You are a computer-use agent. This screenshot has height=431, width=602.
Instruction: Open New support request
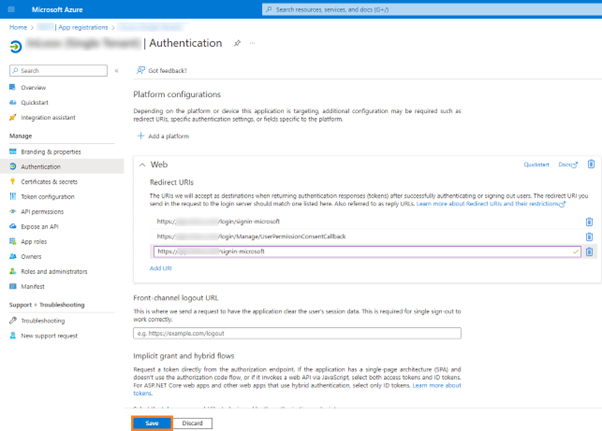(x=49, y=335)
